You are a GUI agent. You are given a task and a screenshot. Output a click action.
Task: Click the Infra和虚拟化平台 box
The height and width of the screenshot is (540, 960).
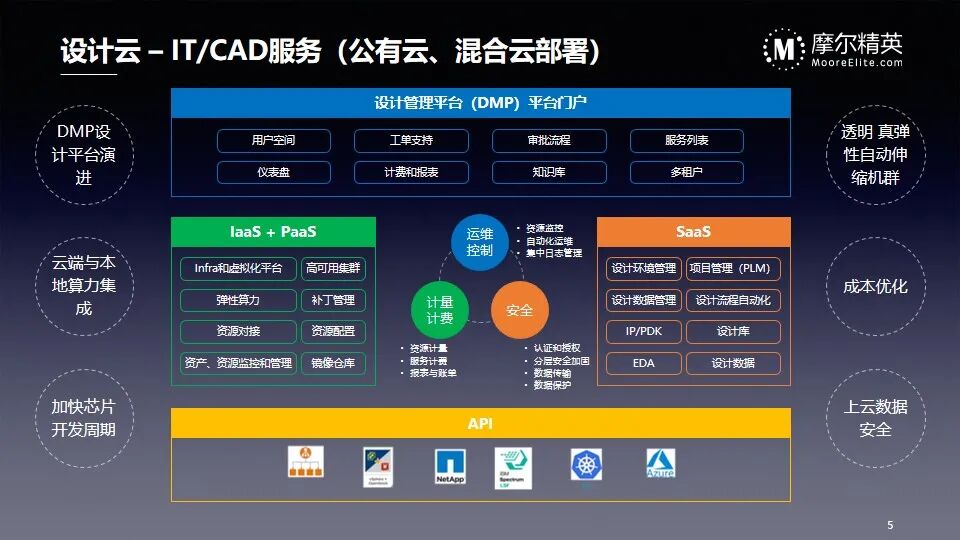click(238, 269)
